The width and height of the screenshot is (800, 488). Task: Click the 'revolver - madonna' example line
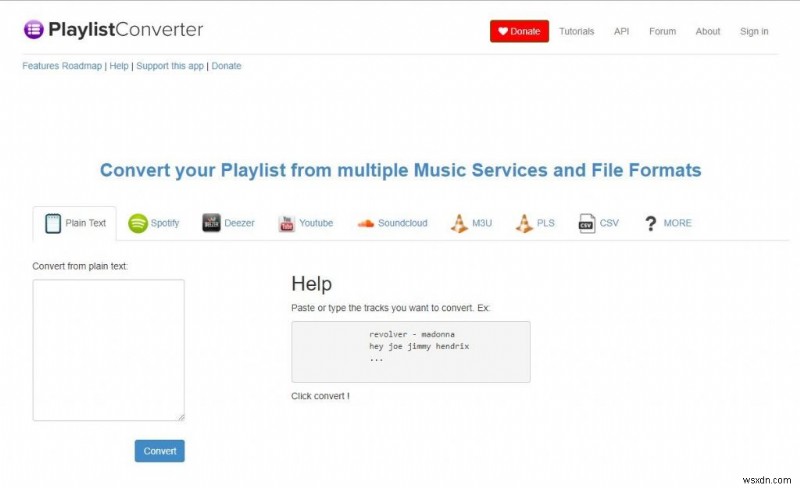coord(412,334)
